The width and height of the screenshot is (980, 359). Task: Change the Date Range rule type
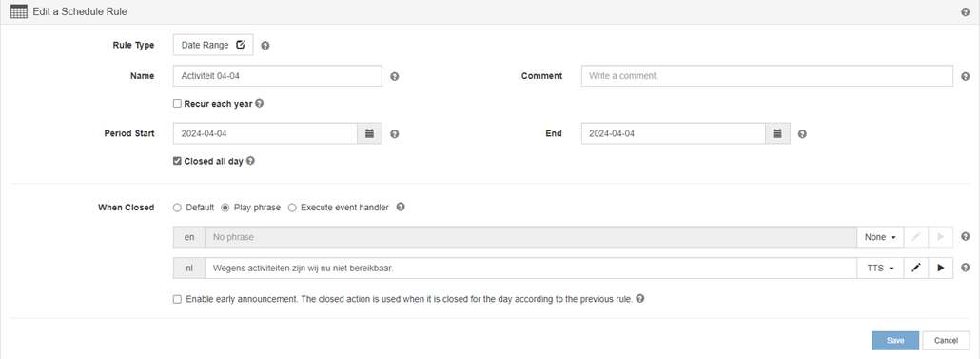click(x=213, y=45)
